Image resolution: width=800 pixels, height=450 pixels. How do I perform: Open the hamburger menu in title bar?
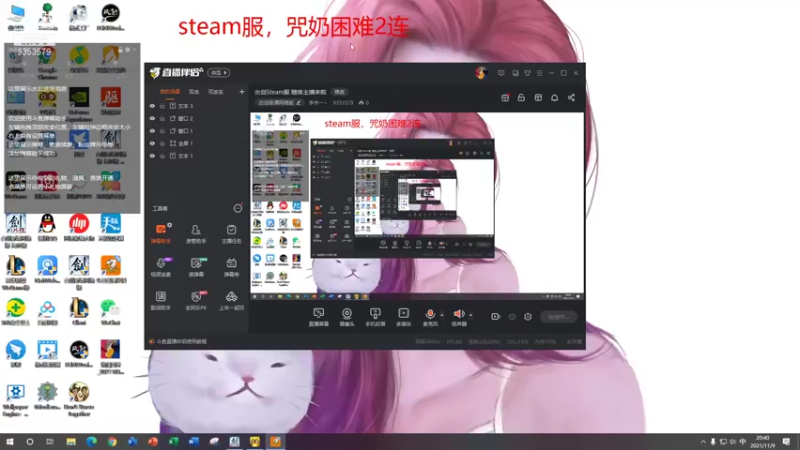tap(539, 73)
